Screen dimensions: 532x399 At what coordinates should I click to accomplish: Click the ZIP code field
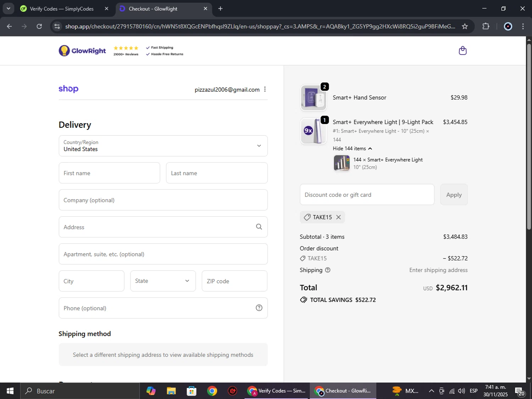point(234,281)
